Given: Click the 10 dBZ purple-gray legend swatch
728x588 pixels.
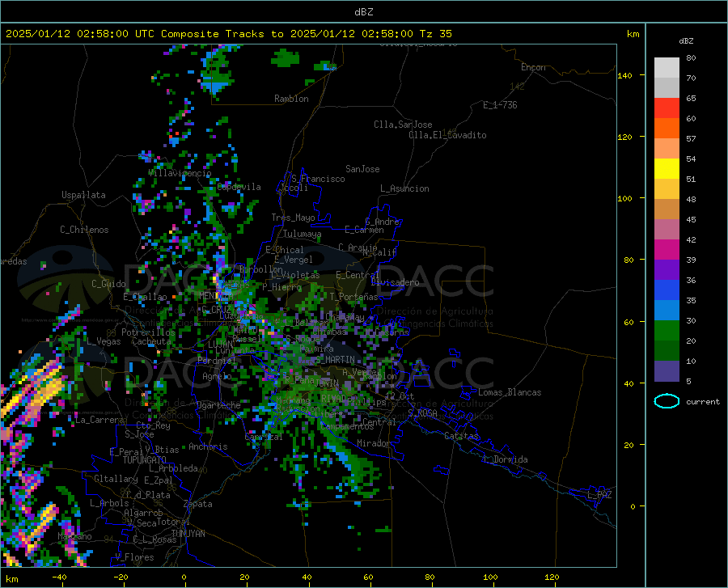Looking at the screenshot, I should [667, 371].
